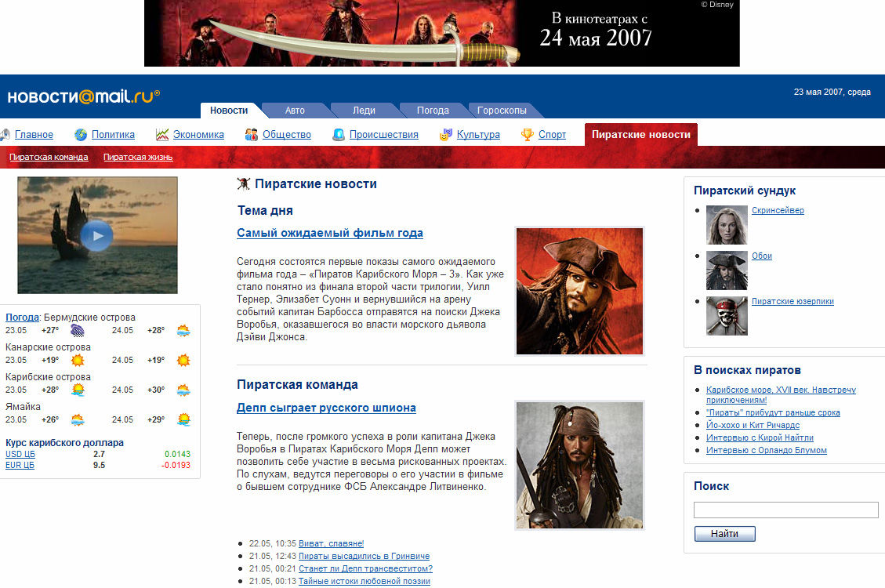Click the siren icon beside Происшествия
Image resolution: width=885 pixels, height=588 pixels.
click(339, 135)
